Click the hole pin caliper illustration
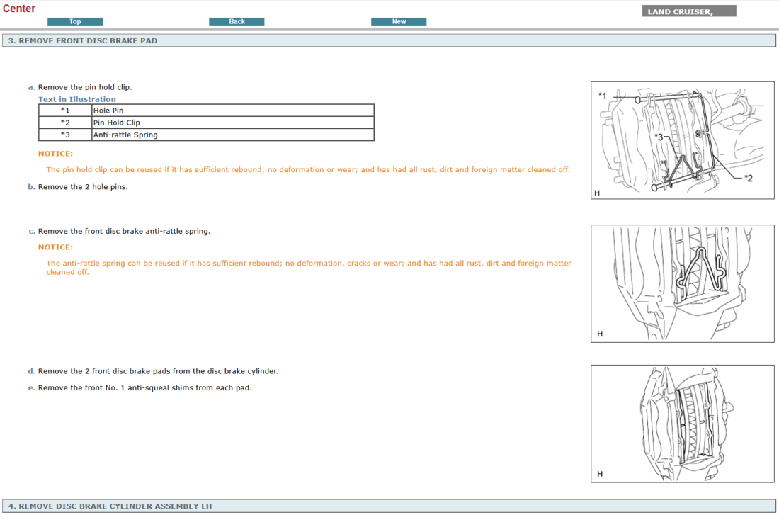Viewport: 779px width, 532px height. (682, 140)
